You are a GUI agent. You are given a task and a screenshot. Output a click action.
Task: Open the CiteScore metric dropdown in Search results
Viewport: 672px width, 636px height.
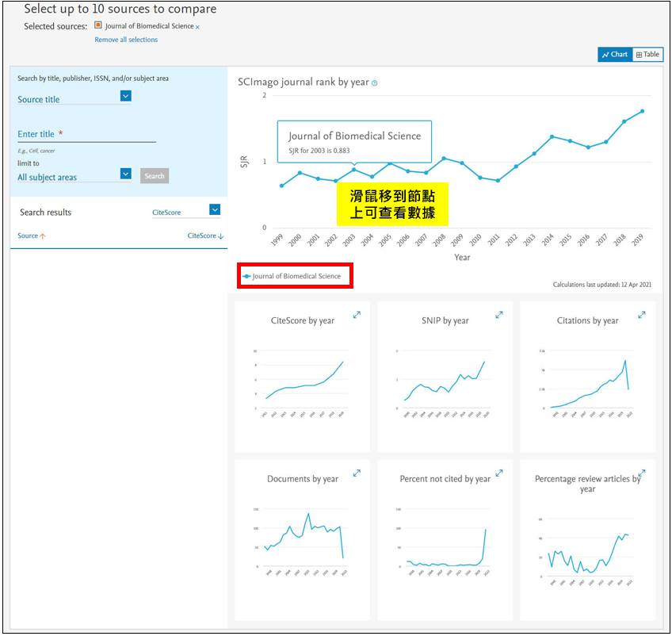[x=215, y=209]
